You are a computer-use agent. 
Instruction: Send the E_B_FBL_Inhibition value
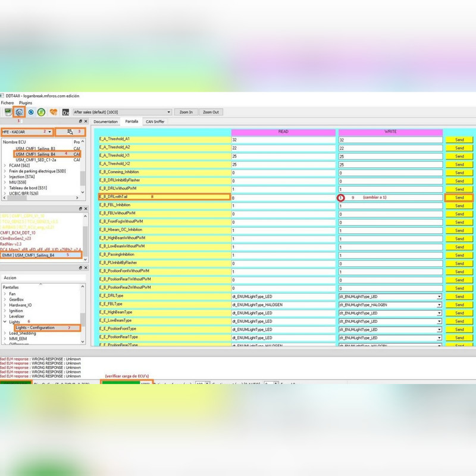tap(459, 206)
